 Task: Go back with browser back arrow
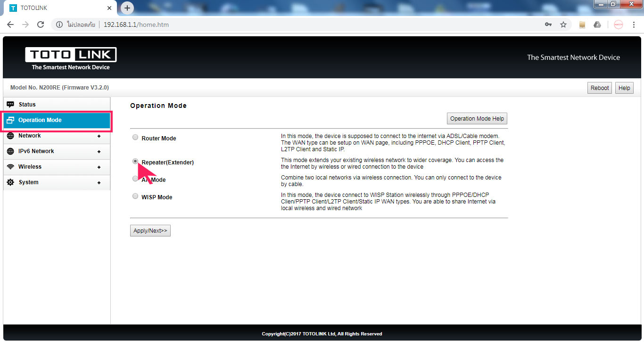coord(10,24)
